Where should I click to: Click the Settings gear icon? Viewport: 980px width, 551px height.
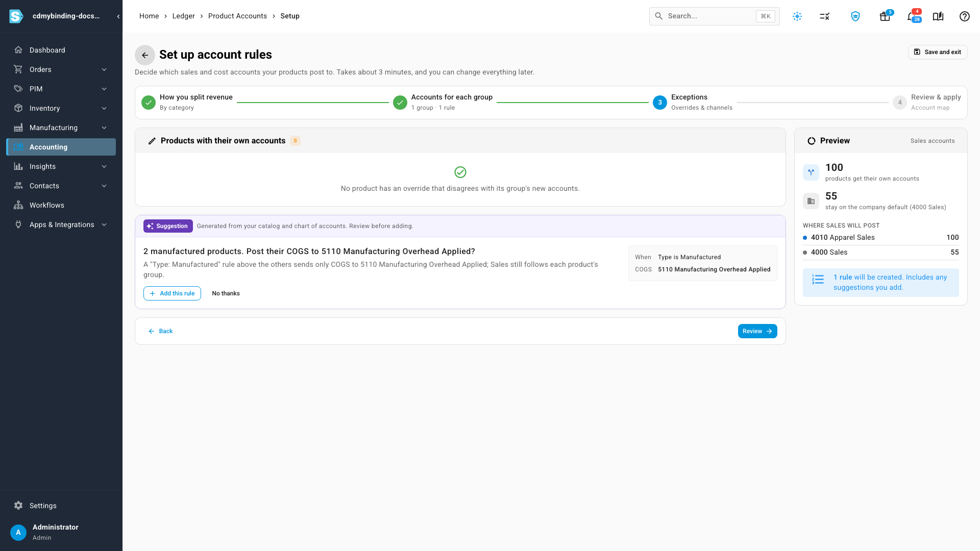[18, 506]
